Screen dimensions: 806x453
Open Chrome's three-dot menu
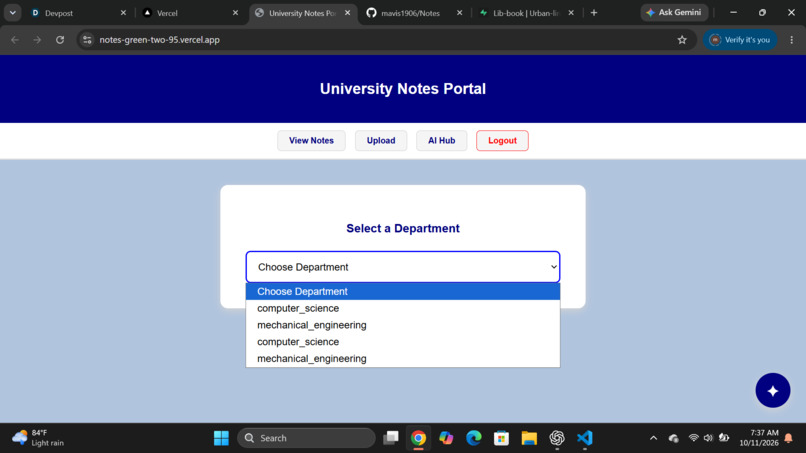[792, 40]
